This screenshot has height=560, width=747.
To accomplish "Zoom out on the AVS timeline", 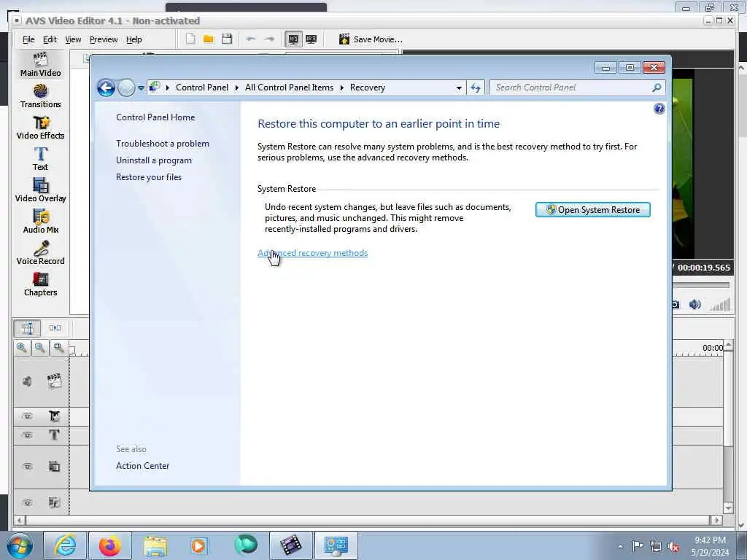I will point(40,348).
